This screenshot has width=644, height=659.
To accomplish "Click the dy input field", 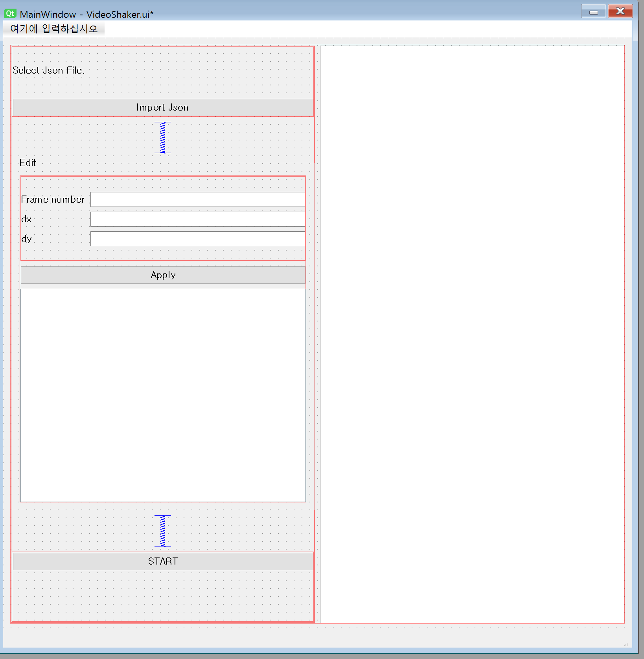I will [197, 239].
